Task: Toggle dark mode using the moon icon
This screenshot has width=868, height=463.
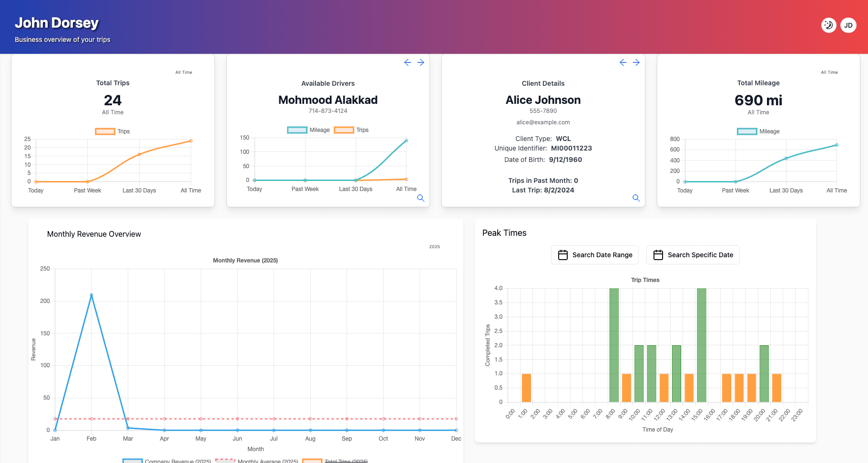Action: coord(828,25)
